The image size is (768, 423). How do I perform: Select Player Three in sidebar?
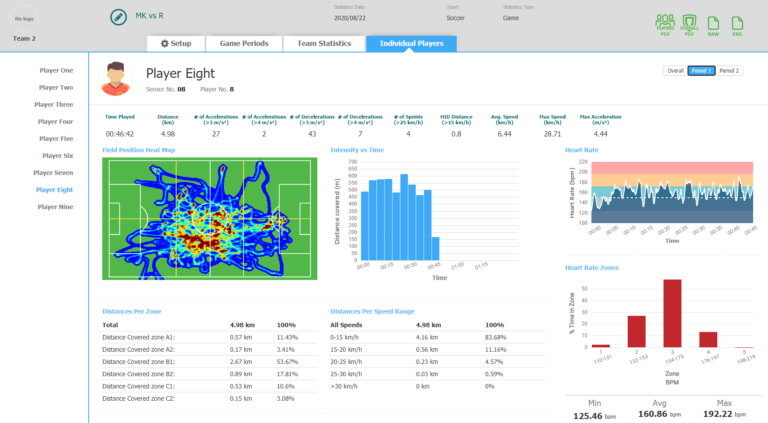pyautogui.click(x=53, y=105)
